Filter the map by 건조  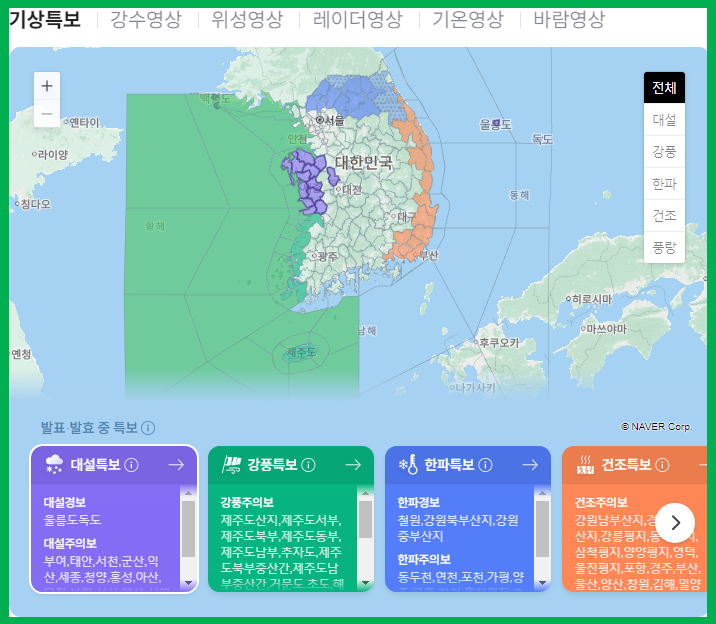coord(664,215)
